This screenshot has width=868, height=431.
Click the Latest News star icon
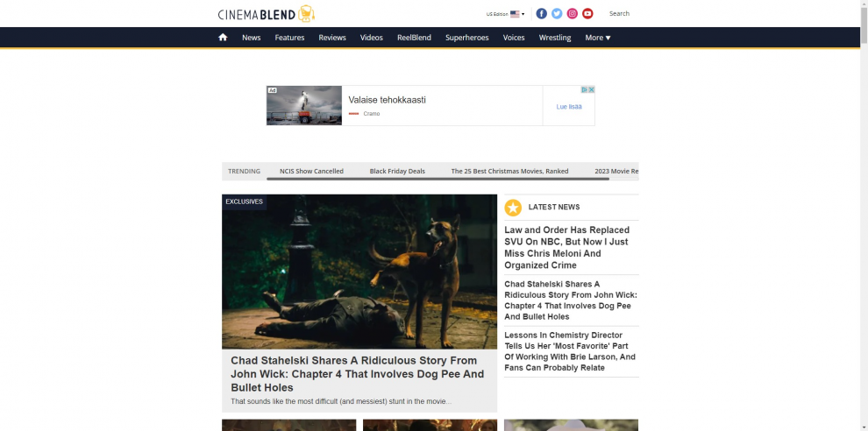tap(513, 208)
